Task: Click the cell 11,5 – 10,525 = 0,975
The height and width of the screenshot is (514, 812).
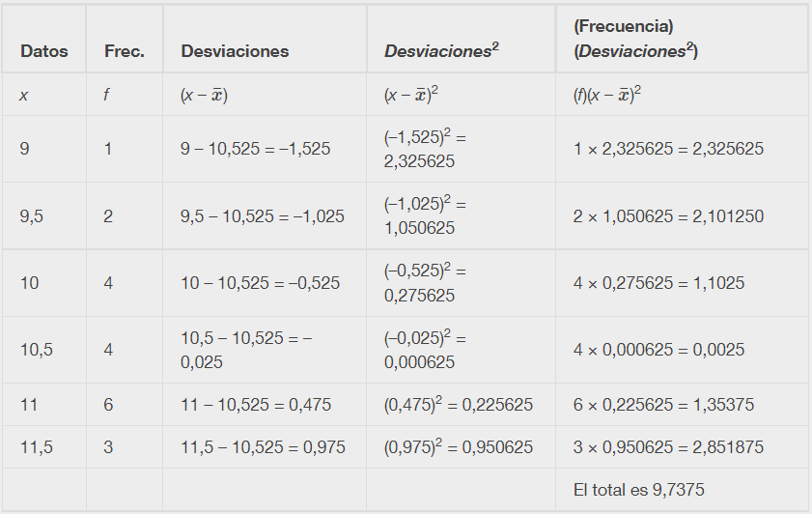Action: (263, 447)
